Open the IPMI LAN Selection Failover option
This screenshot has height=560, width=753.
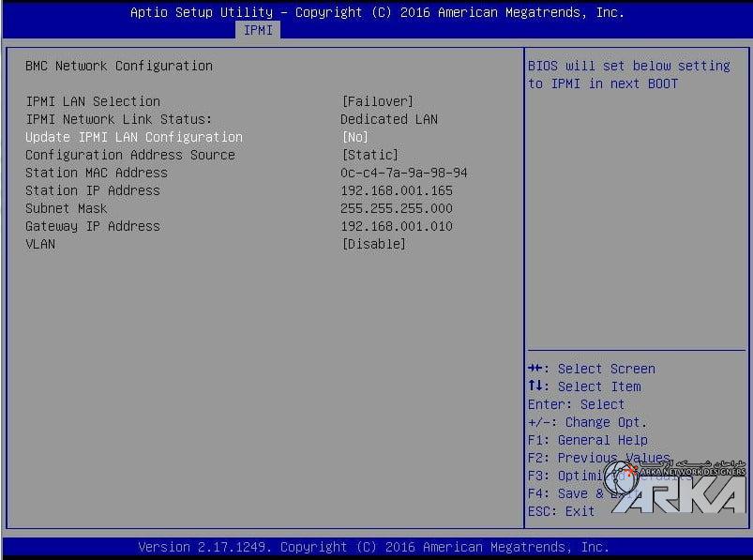click(377, 101)
